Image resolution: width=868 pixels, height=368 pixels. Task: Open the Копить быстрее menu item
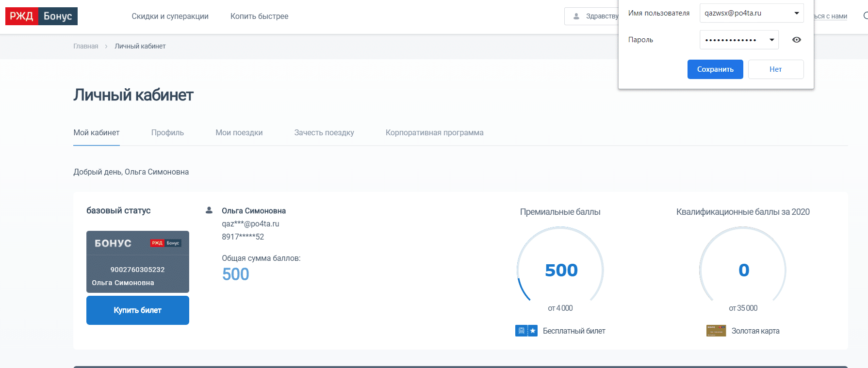pos(259,16)
